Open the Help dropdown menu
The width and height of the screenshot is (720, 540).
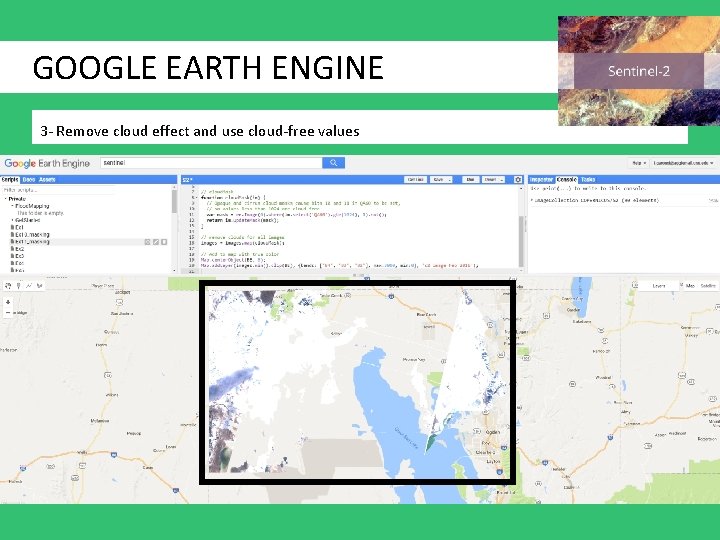tap(638, 163)
